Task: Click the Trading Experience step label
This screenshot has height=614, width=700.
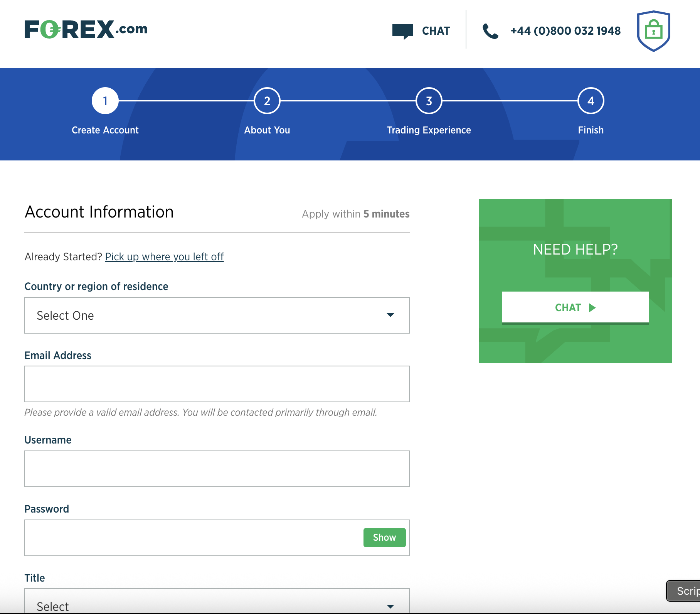Action: coord(429,130)
